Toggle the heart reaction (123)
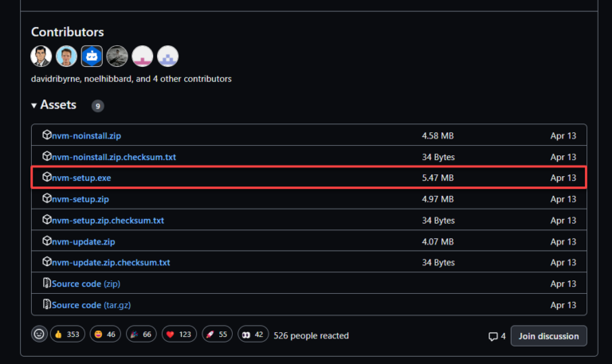 coord(179,335)
